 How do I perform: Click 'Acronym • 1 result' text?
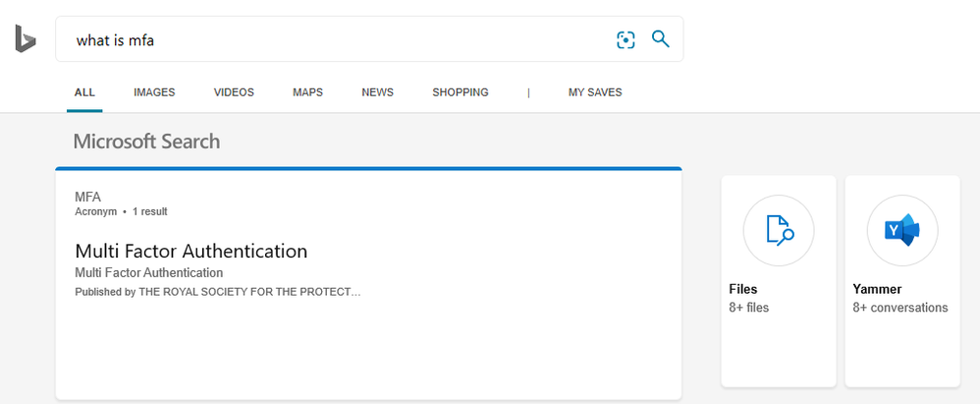point(121,211)
